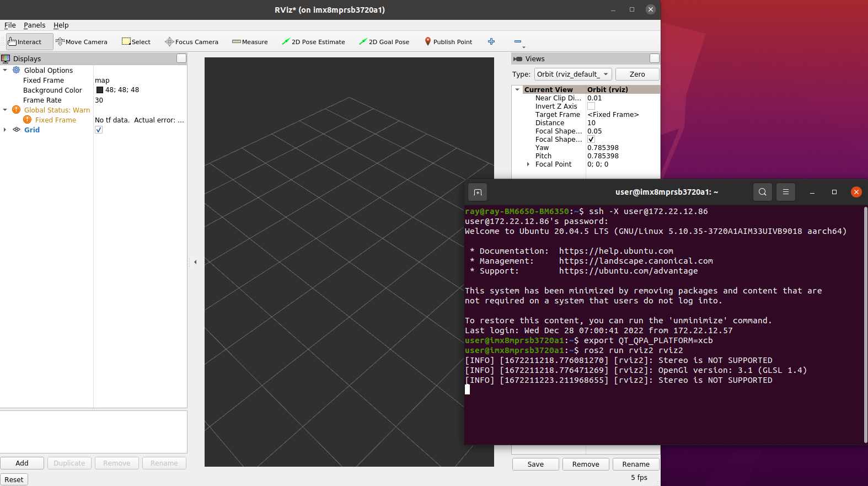Viewport: 868px width, 486px height.
Task: Activate the 2D Pose Estimate tool
Action: pyautogui.click(x=313, y=42)
